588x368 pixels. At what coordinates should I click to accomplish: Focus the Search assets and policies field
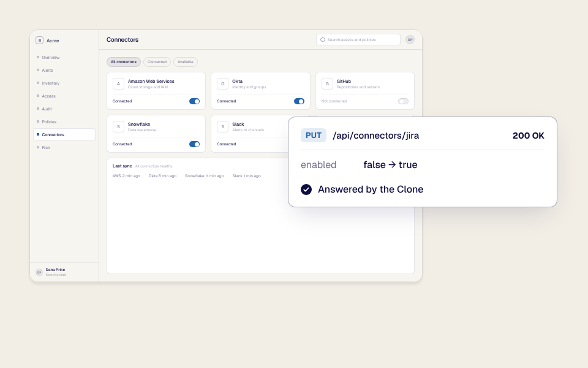358,40
